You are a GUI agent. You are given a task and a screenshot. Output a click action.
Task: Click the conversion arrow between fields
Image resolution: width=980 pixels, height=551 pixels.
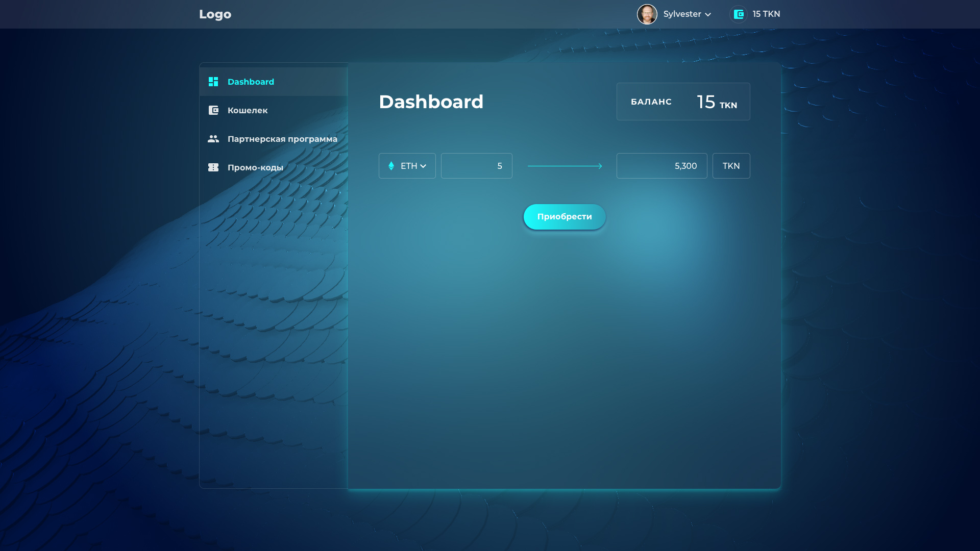pos(565,166)
